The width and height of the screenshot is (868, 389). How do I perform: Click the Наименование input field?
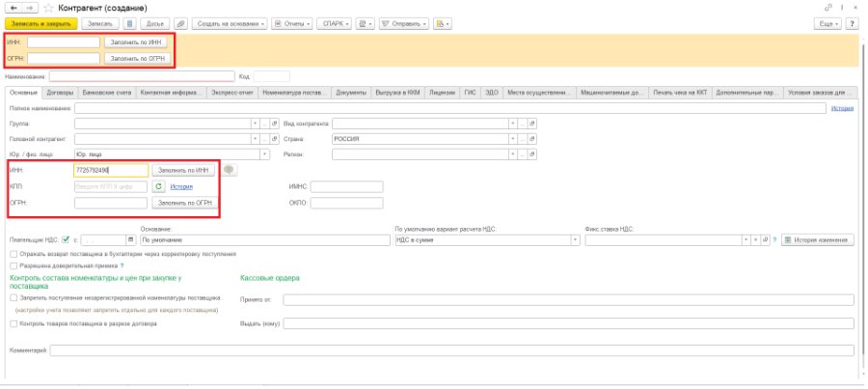(142, 76)
